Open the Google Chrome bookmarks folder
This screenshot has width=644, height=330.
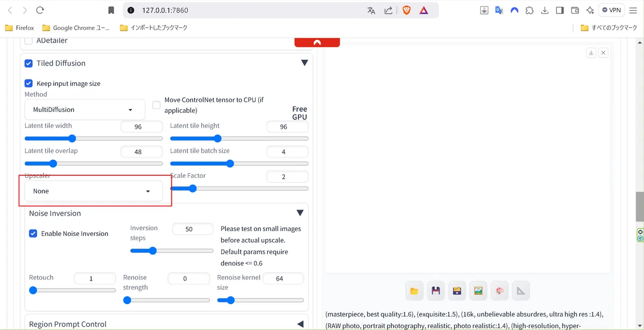coord(76,28)
